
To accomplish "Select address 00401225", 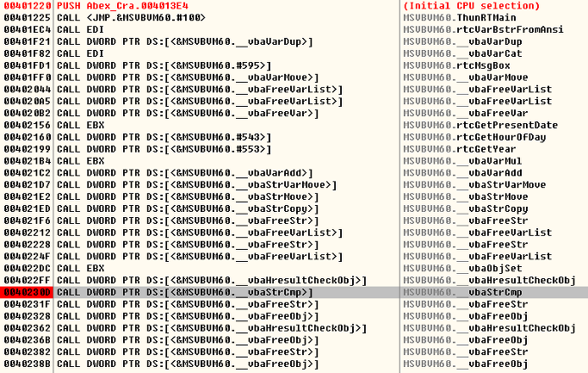I will pyautogui.click(x=28, y=17).
